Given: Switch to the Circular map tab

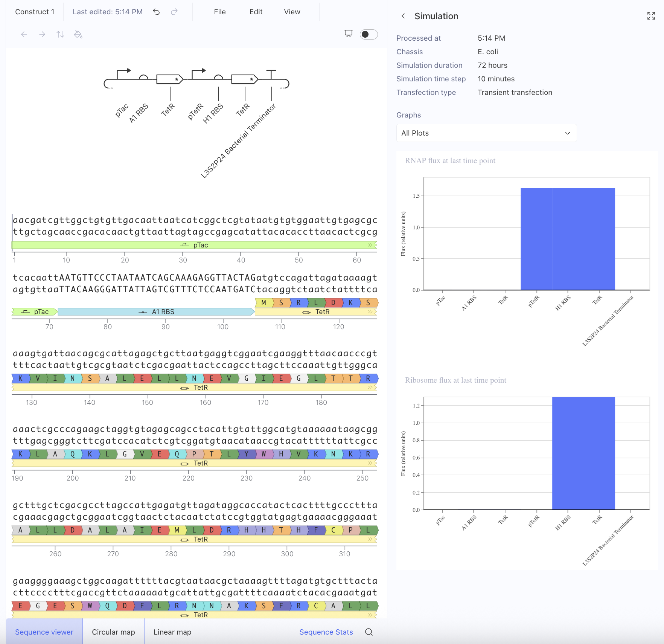Looking at the screenshot, I should 113,632.
